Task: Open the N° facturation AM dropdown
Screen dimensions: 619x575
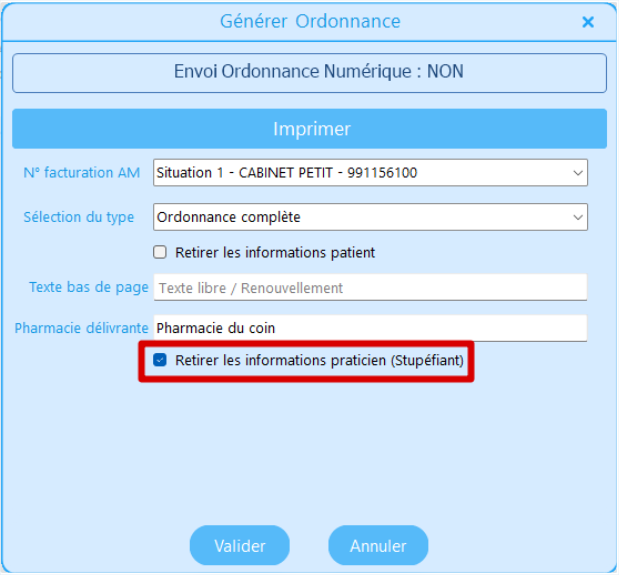Action: tap(370, 172)
